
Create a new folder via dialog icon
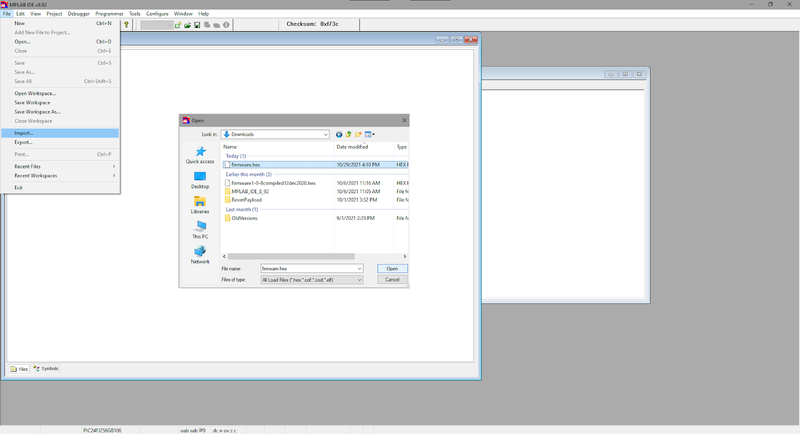tap(358, 134)
